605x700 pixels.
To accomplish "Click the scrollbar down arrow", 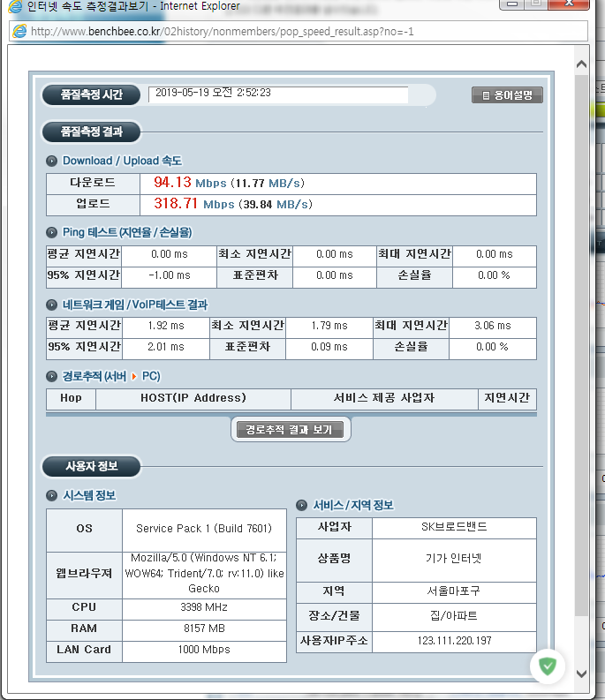I will pos(581,674).
